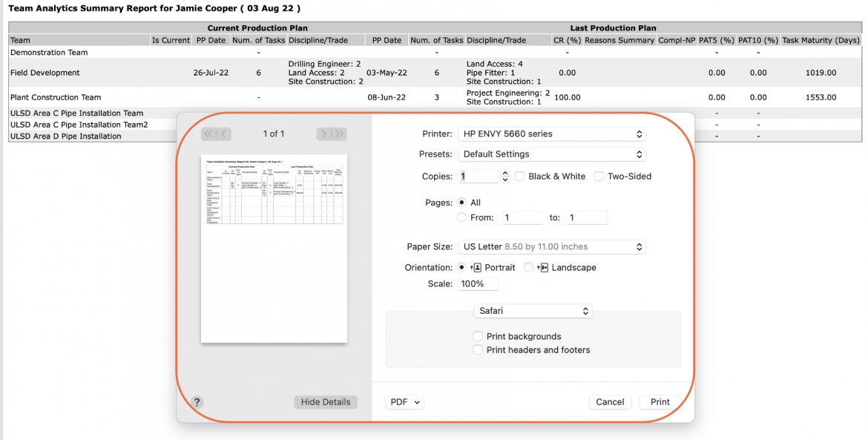Click the ULSD Area D Pipe Installation row
868x440 pixels.
(x=66, y=136)
